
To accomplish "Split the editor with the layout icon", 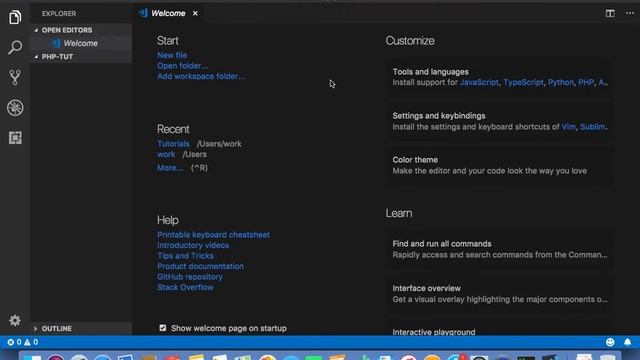I will 610,13.
